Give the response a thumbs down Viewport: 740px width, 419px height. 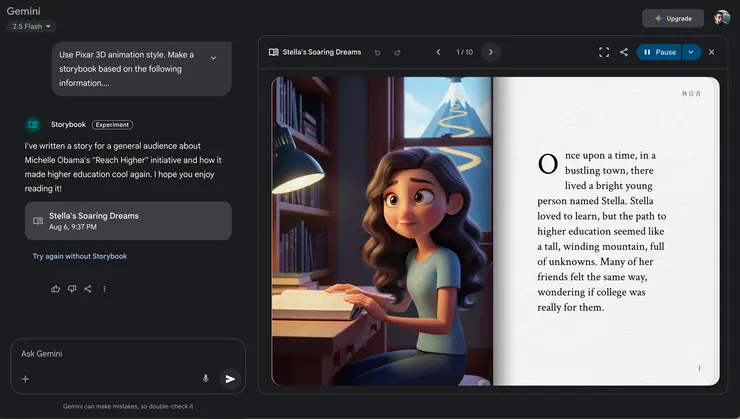(x=72, y=289)
